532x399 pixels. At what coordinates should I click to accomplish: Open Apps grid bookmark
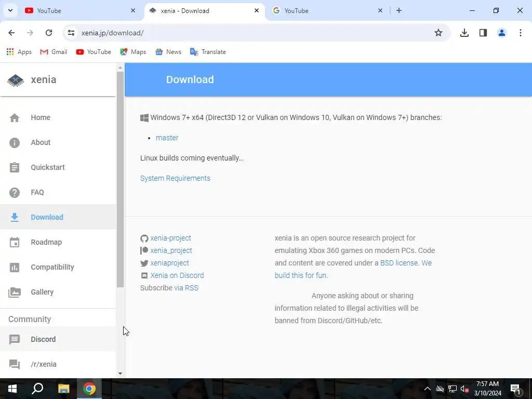19,52
